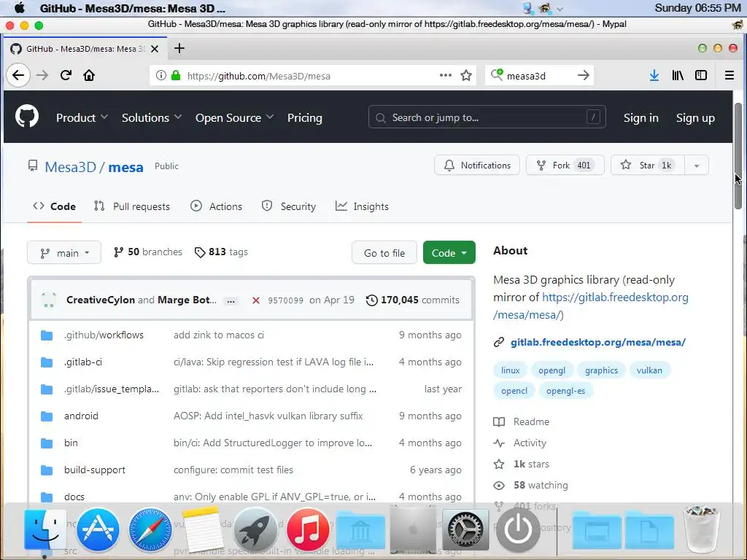Click the Notifications button

(x=477, y=166)
